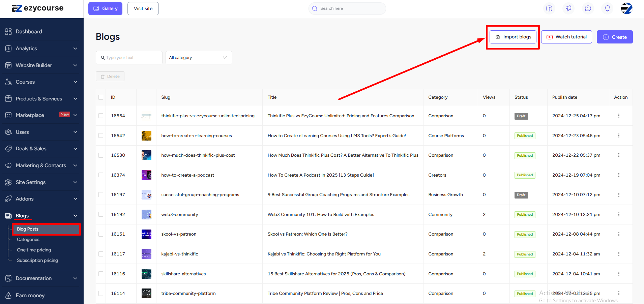The width and height of the screenshot is (644, 304).
Task: Click the Addons sidebar icon
Action: [x=8, y=199]
